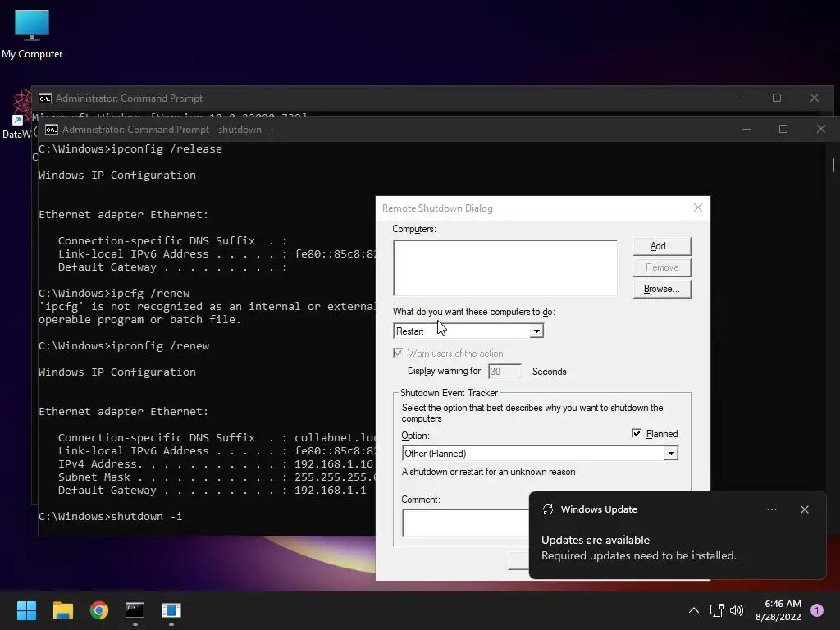
Task: Click the 'C:\Windows>ipconfig /renew' line
Action: (x=124, y=346)
